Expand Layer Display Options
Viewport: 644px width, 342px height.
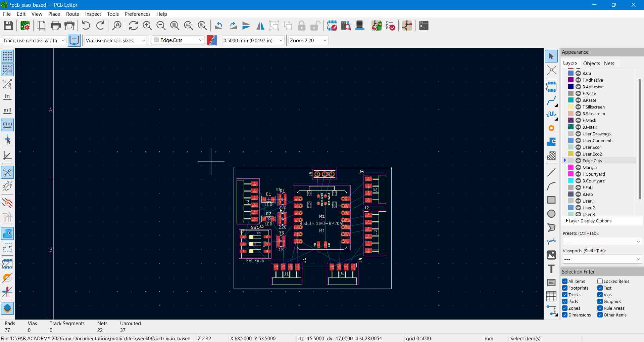pos(590,221)
